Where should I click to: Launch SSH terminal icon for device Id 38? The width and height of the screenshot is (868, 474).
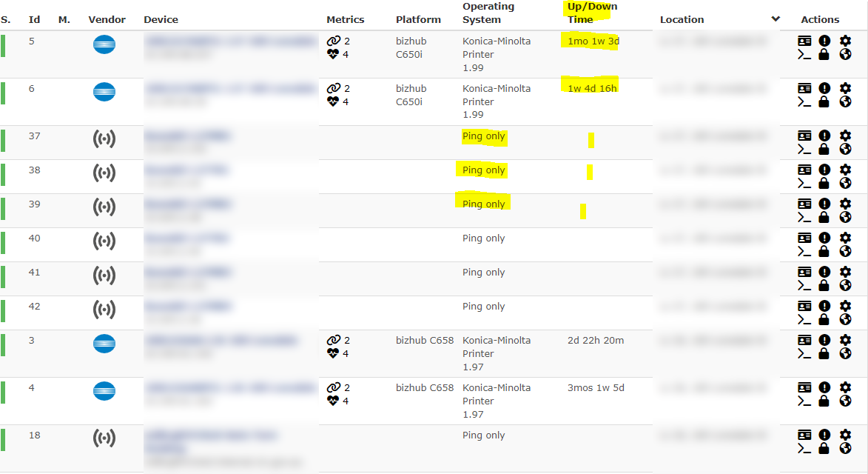click(804, 183)
